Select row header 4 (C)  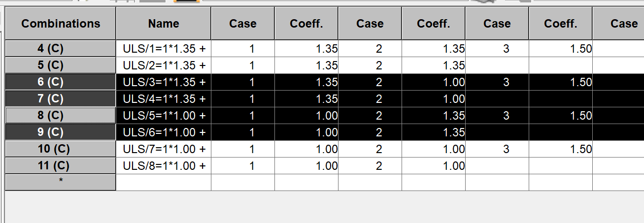coord(60,49)
